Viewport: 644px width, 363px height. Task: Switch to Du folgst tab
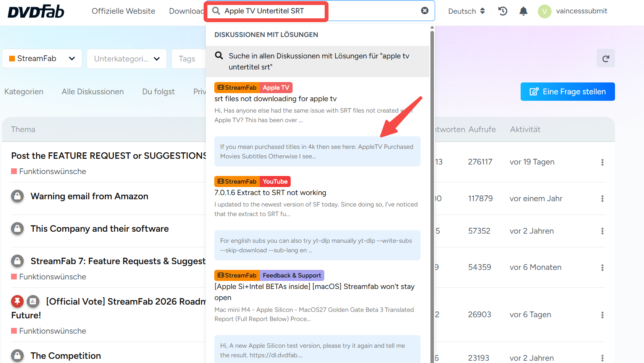coord(159,92)
